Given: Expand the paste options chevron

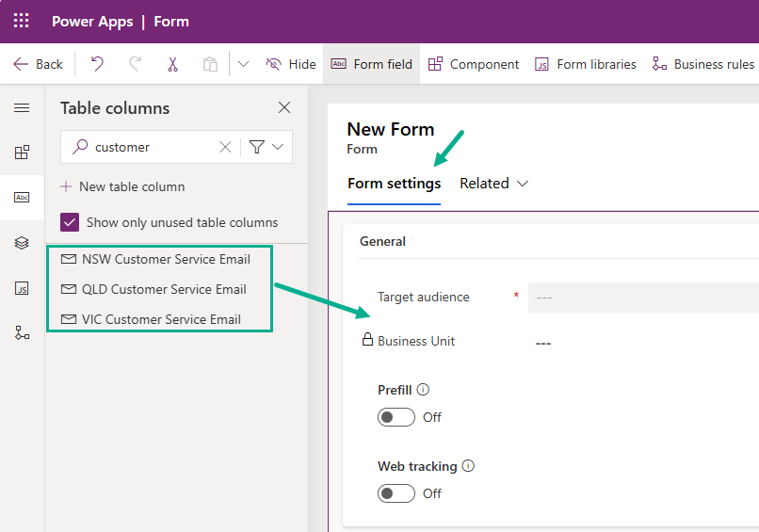Looking at the screenshot, I should (x=243, y=64).
